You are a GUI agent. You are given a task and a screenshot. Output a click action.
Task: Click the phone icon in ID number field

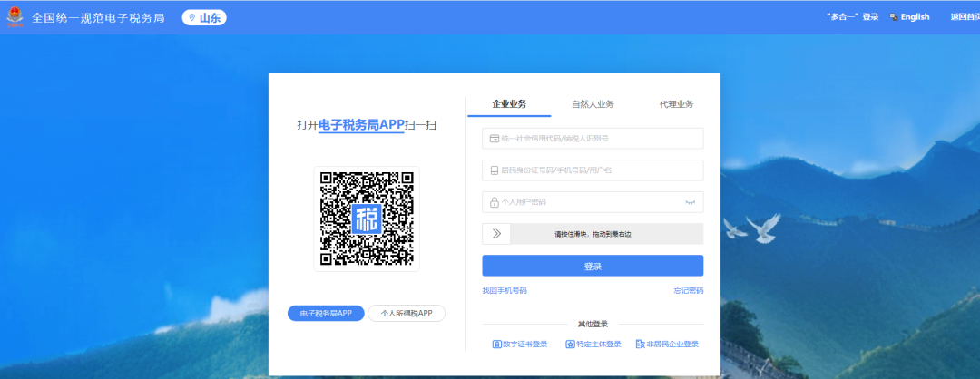(x=495, y=170)
